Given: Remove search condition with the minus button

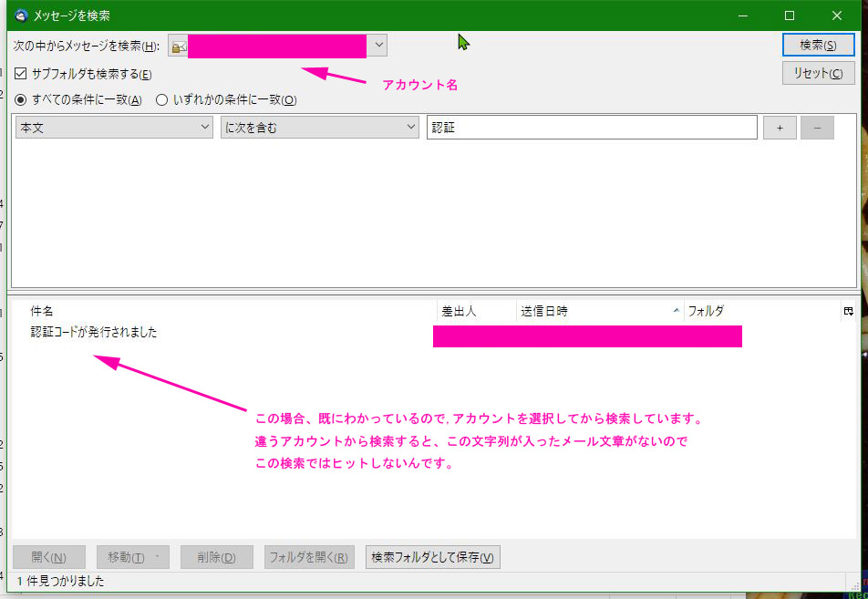Looking at the screenshot, I should [817, 129].
